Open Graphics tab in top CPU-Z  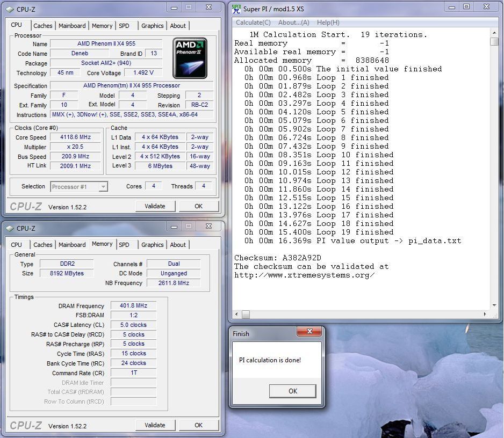click(x=153, y=26)
